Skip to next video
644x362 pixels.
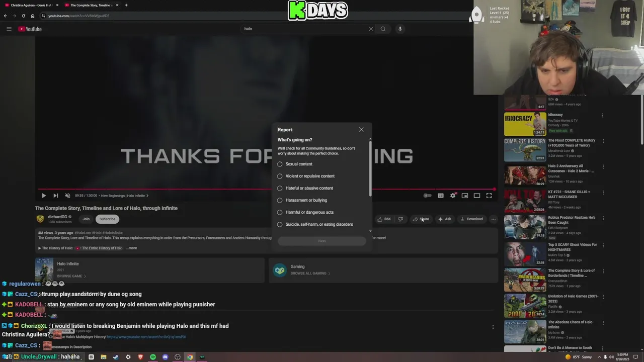[x=55, y=196]
